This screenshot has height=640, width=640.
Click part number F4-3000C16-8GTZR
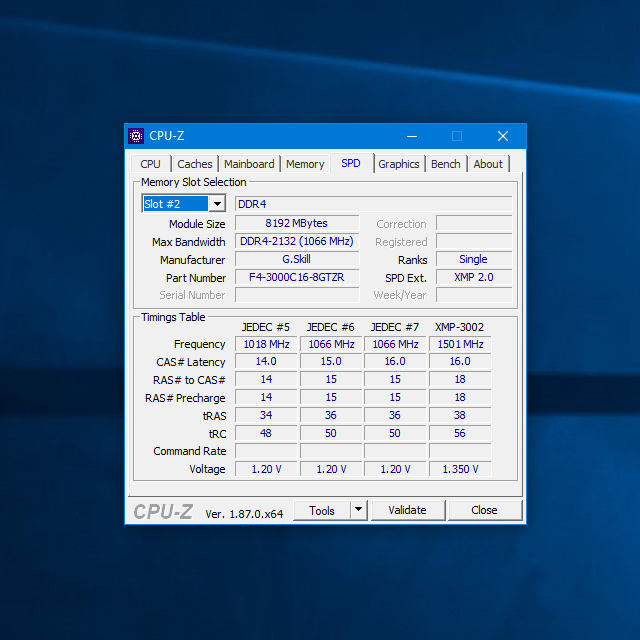297,277
